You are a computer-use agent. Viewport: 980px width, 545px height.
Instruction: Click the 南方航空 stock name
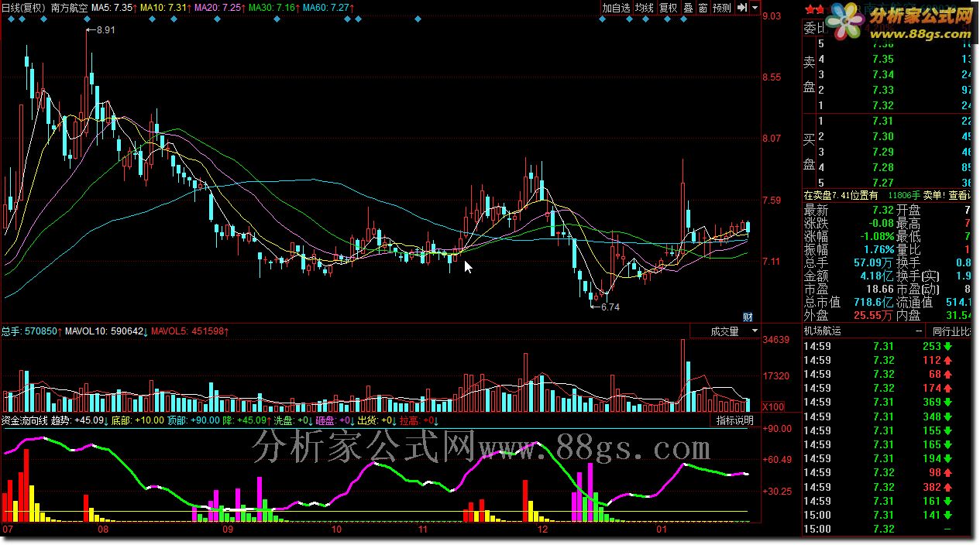coord(70,7)
